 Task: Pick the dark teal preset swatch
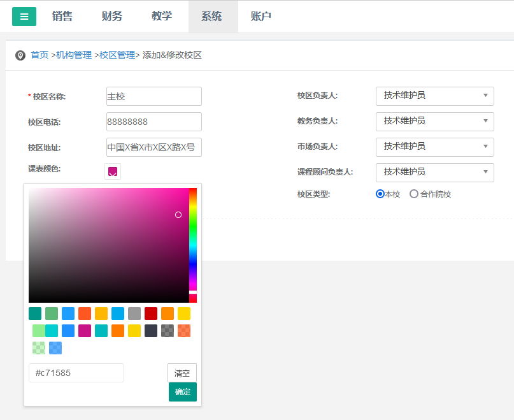(x=35, y=314)
